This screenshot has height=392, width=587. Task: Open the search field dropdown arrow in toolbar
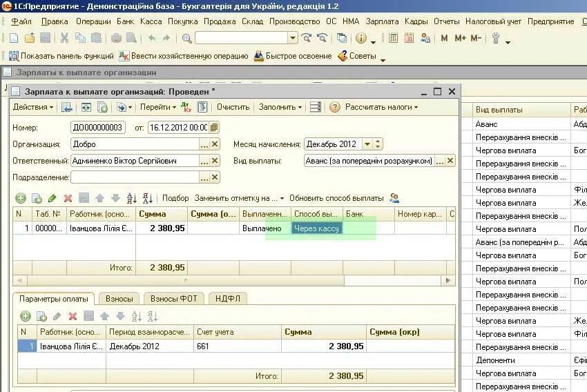(x=292, y=38)
